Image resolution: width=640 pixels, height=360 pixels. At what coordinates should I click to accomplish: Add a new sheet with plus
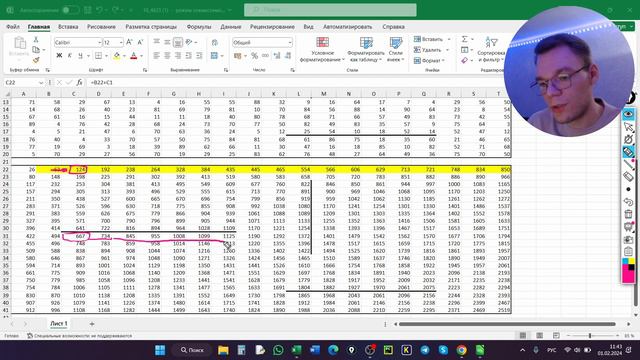click(x=92, y=324)
